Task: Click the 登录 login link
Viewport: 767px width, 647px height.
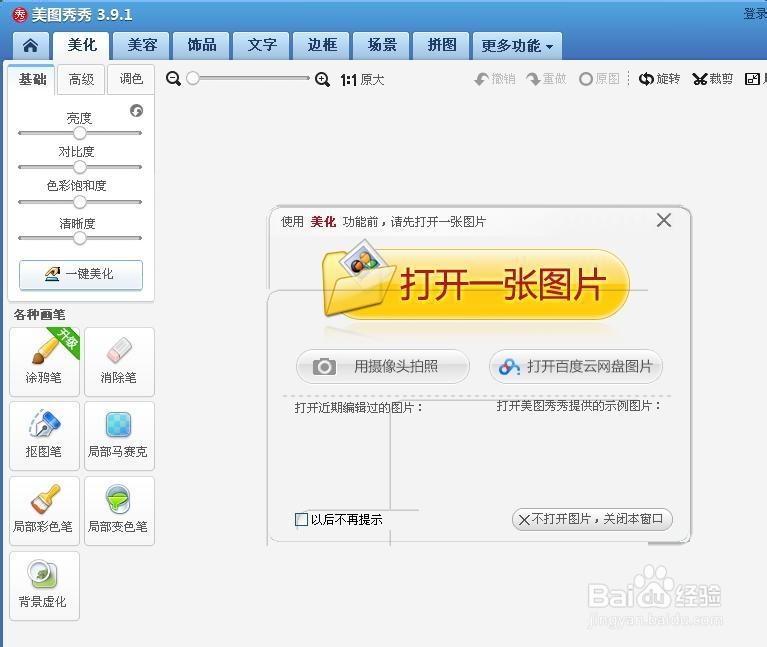Action: (755, 14)
